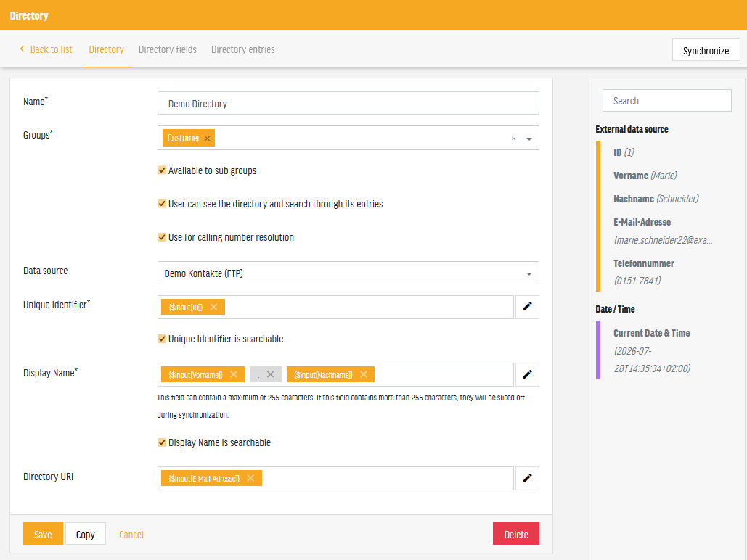
Task: Edit Directory URI with pencil icon
Action: coord(527,478)
